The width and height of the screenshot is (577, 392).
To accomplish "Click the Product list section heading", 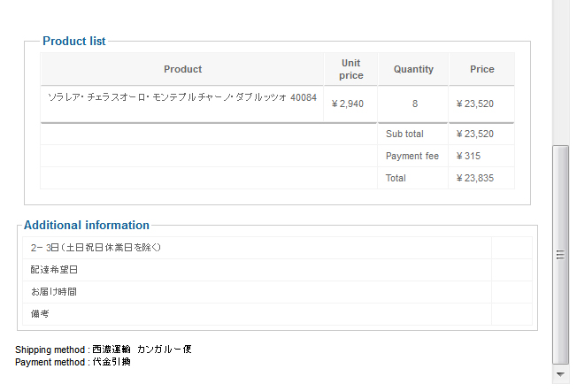I will tap(74, 41).
